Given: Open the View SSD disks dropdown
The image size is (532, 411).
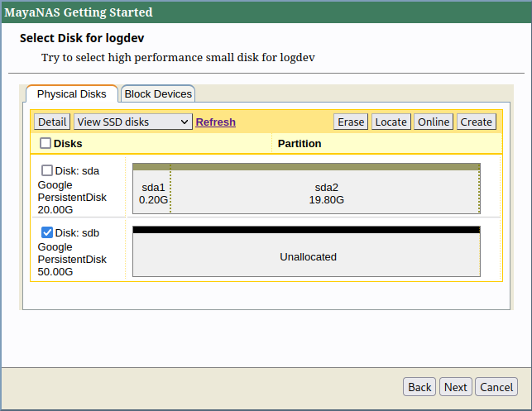Looking at the screenshot, I should [x=132, y=122].
